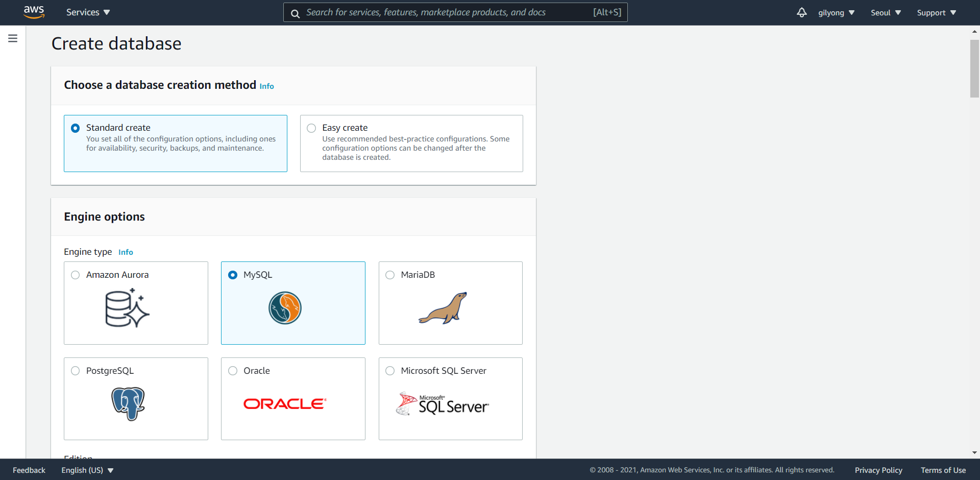Select Easy create radio button

pyautogui.click(x=311, y=128)
